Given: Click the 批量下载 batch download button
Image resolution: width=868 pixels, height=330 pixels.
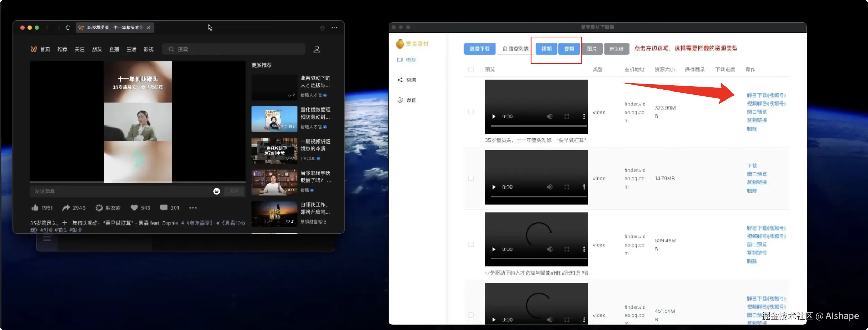Looking at the screenshot, I should pyautogui.click(x=479, y=49).
